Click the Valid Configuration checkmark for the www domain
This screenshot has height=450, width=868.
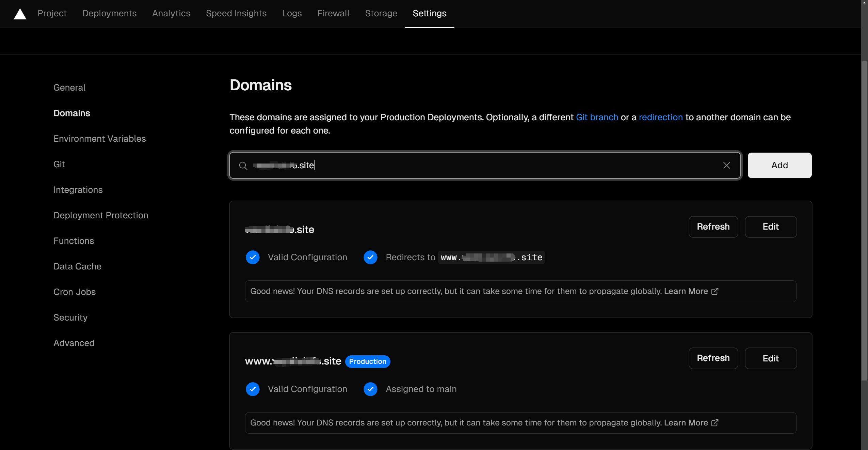(253, 389)
